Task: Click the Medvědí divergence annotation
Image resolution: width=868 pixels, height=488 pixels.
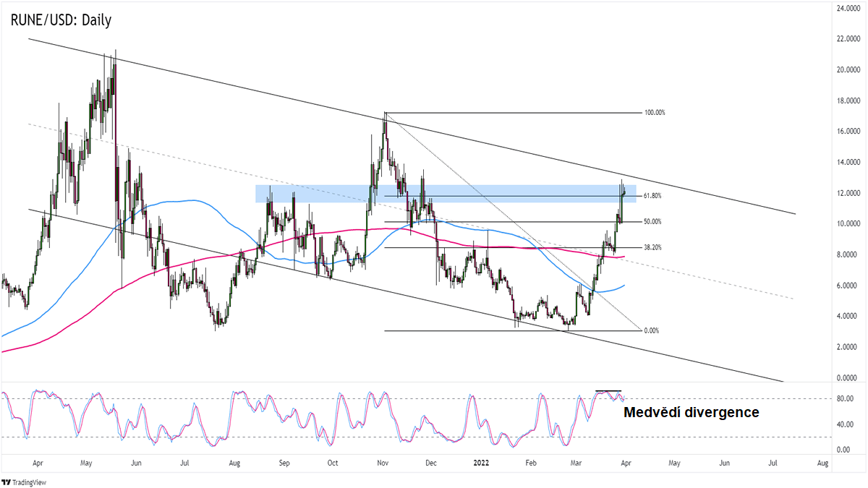Action: click(x=691, y=412)
